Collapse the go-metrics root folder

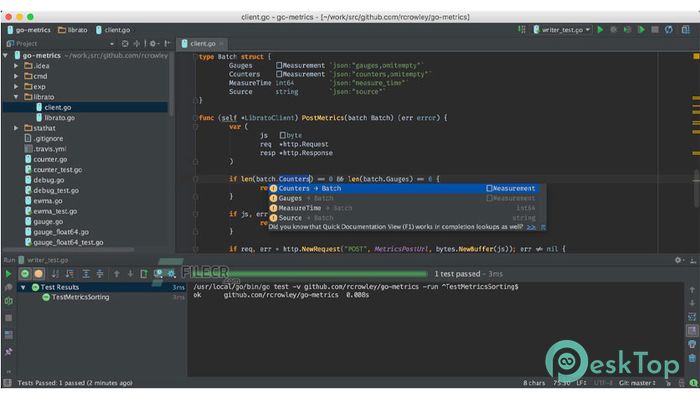(x=6, y=56)
